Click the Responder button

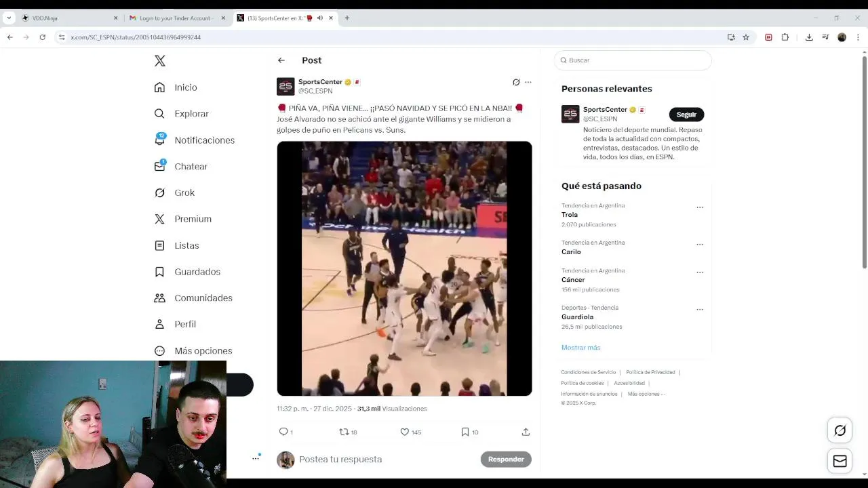pyautogui.click(x=506, y=460)
